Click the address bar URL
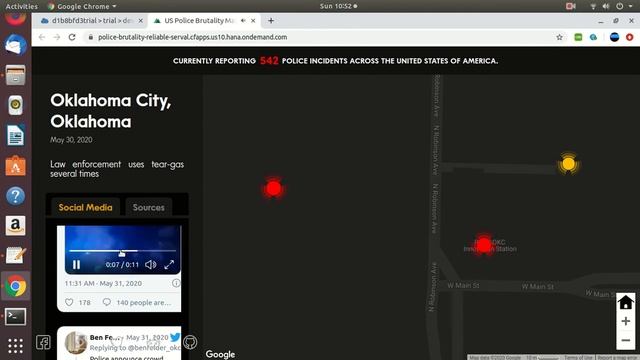The height and width of the screenshot is (360, 640). [192, 37]
